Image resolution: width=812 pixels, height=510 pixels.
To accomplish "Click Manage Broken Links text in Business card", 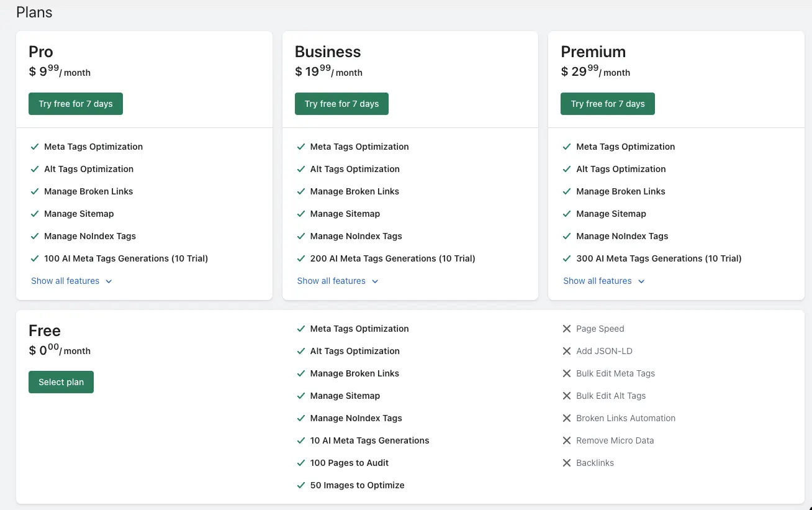I will coord(354,191).
